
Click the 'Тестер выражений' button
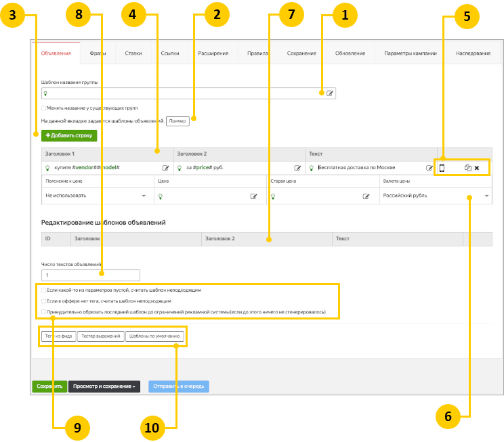click(100, 336)
